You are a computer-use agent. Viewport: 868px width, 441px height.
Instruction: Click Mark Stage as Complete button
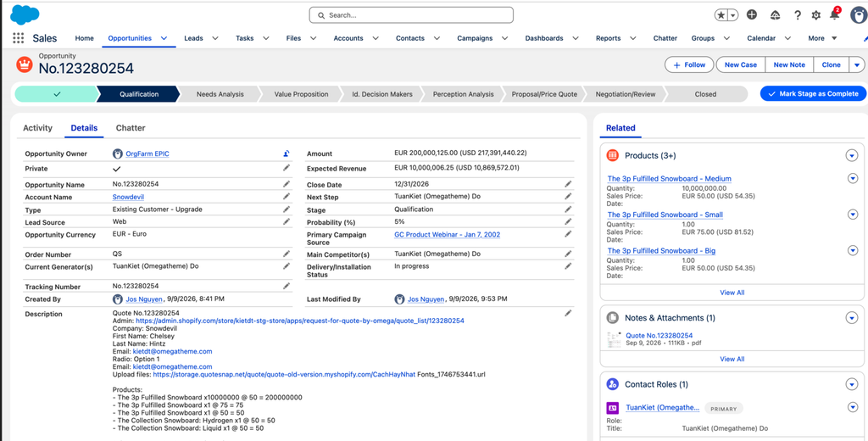(813, 93)
